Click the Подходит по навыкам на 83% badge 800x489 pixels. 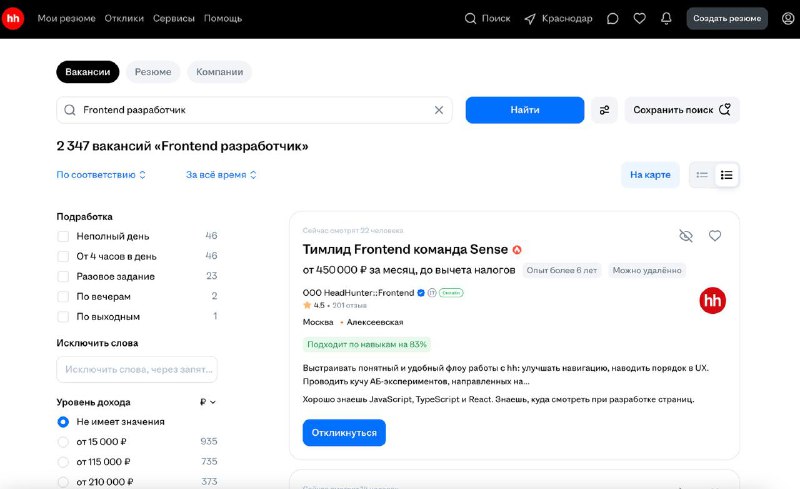click(x=366, y=345)
